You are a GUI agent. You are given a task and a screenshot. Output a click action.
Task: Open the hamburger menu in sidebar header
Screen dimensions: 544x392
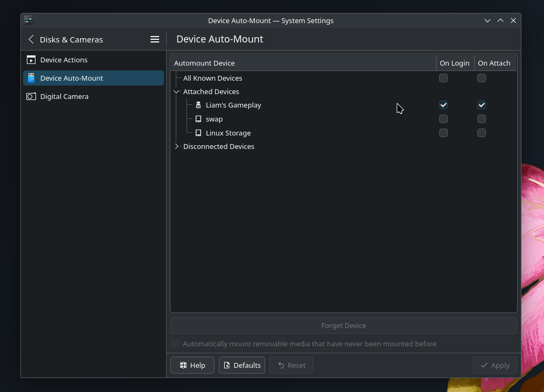[x=155, y=39]
